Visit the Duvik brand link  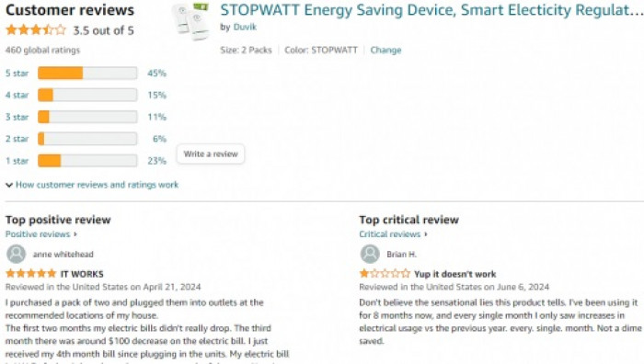(x=245, y=27)
